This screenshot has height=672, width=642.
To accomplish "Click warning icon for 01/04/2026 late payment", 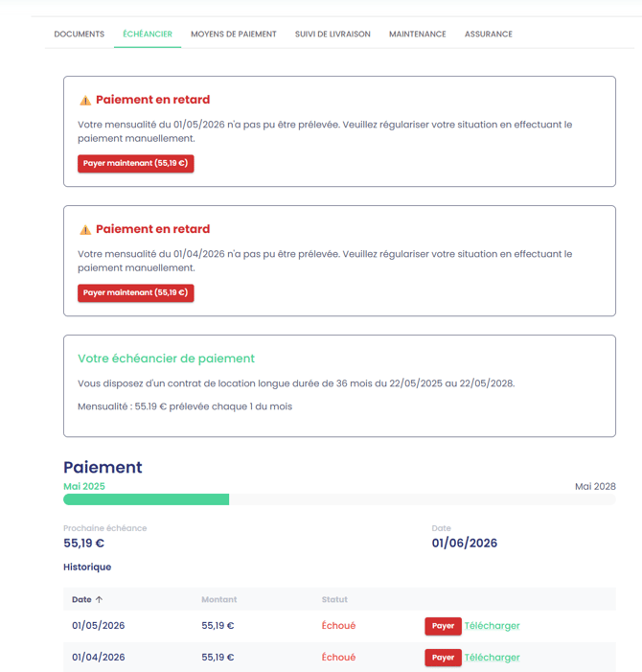I will [85, 230].
